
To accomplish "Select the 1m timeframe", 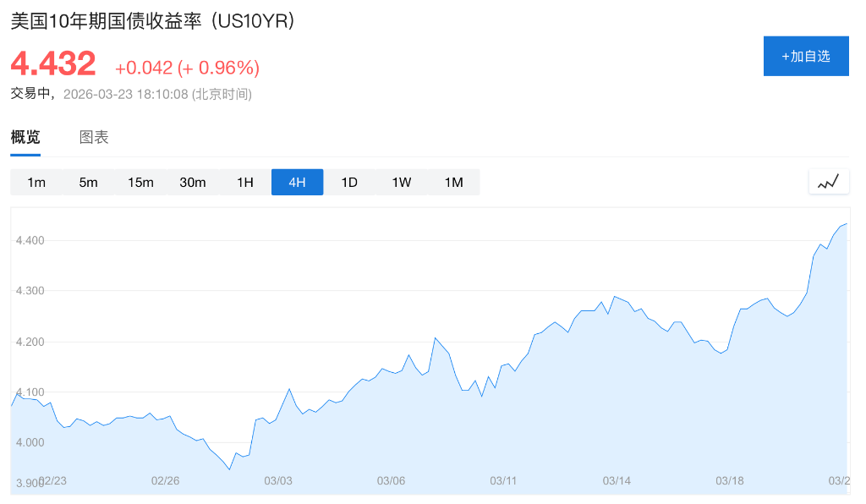I will [x=36, y=183].
